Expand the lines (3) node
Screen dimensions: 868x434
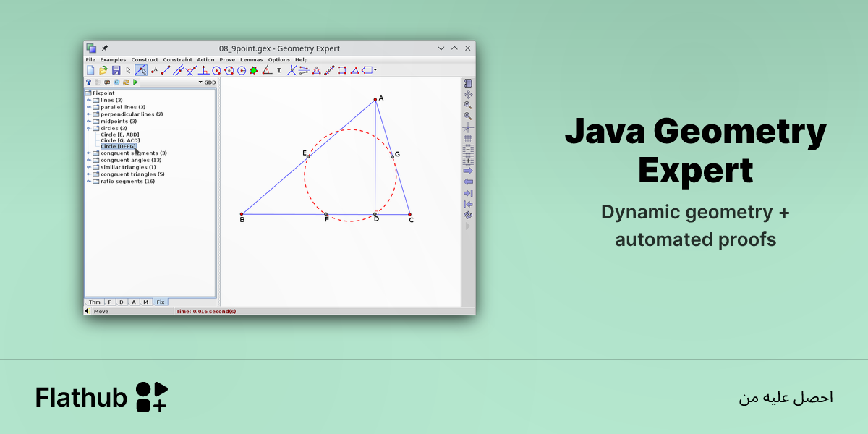[x=89, y=100]
